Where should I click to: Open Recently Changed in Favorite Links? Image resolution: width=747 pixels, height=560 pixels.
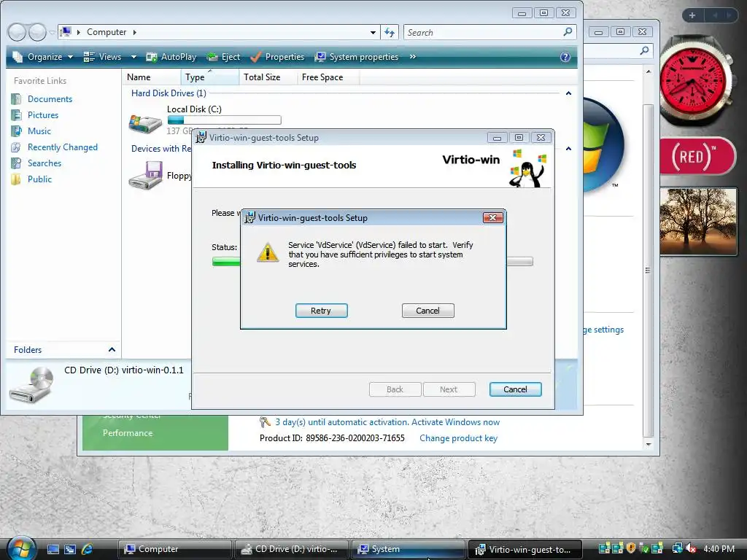tap(63, 147)
